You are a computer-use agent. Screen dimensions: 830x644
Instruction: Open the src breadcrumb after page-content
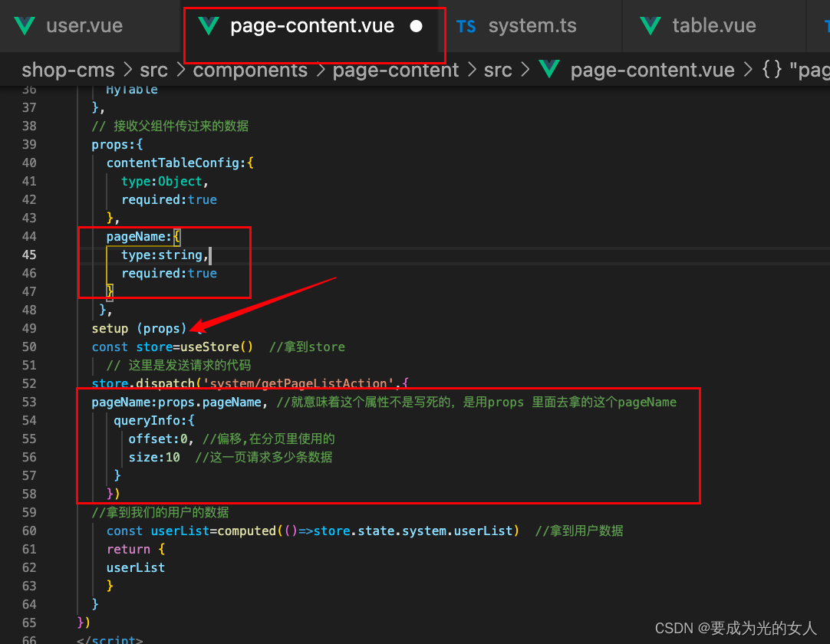498,70
